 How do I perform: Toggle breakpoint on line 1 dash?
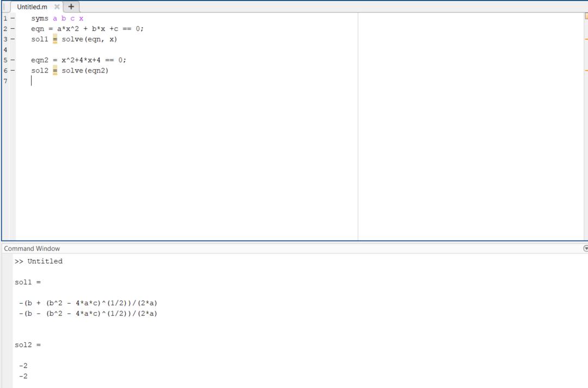[13, 18]
